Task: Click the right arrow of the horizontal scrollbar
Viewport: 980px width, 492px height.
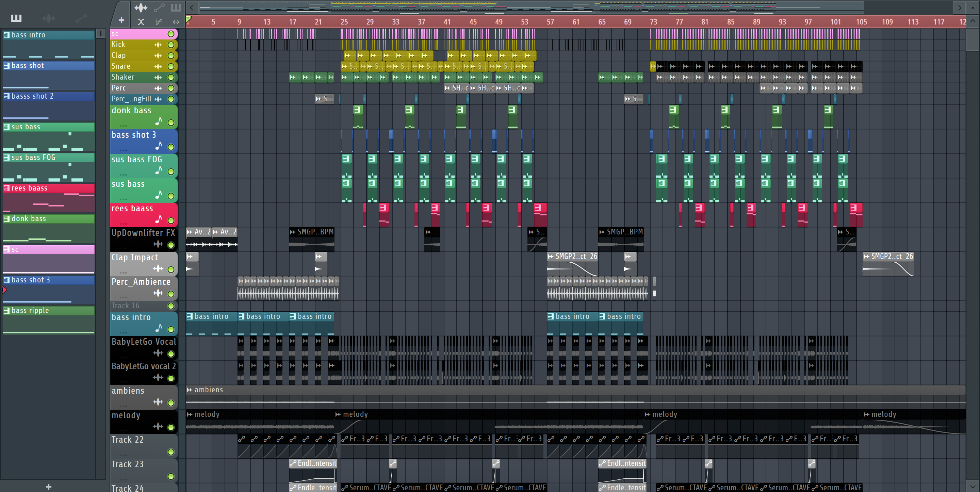Action: [960, 7]
